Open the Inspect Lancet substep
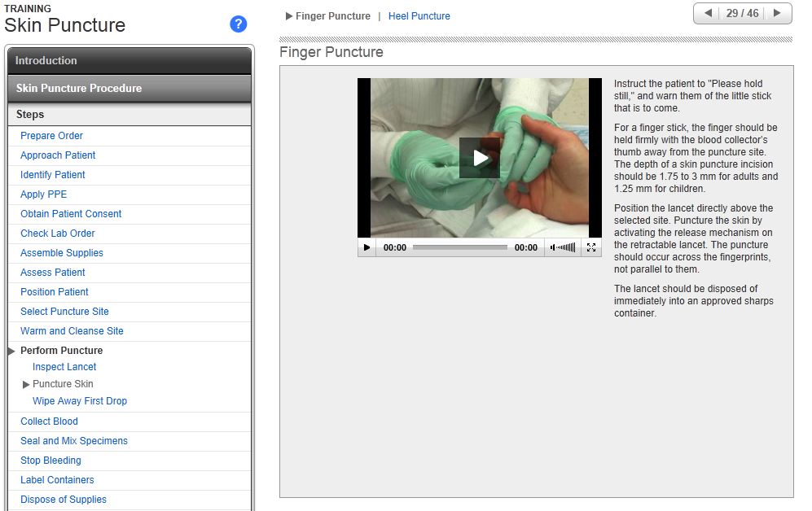 64,367
